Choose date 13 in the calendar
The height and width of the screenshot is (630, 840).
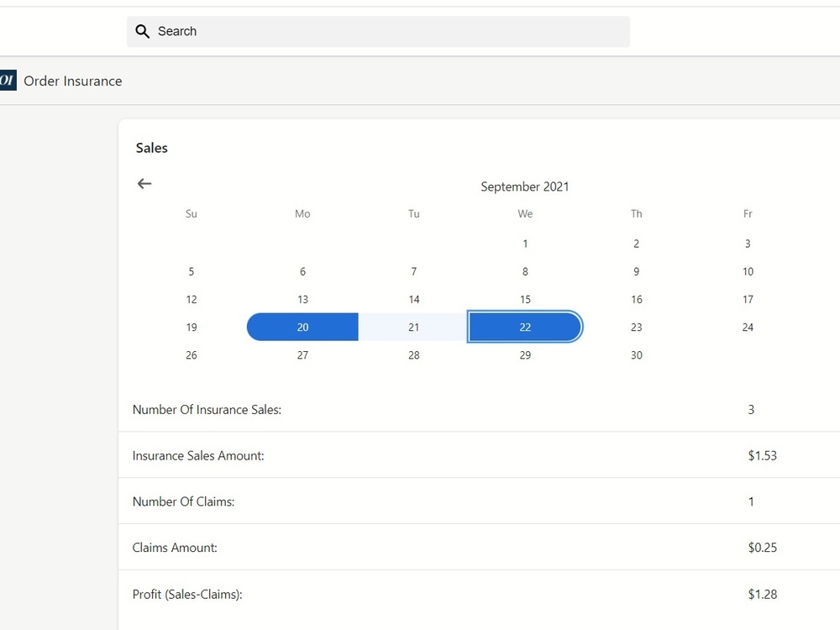tap(302, 300)
